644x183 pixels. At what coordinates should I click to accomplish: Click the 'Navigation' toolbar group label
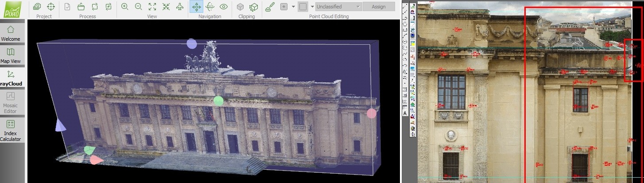click(x=210, y=16)
